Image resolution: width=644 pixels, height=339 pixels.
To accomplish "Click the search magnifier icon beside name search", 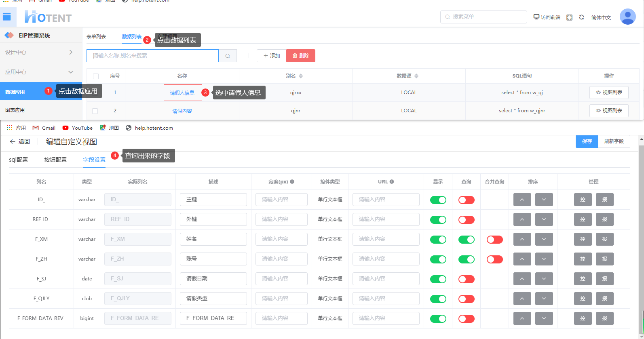I will click(228, 56).
